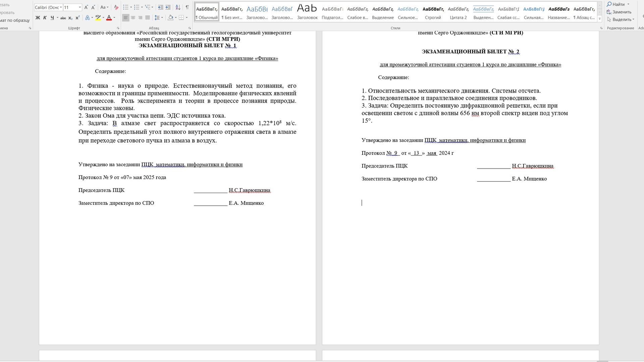Click heading ЭКЗАМЕНАЦИОННЫЙ БИЛЕТ № 1
This screenshot has width=644, height=362.
pos(187,46)
